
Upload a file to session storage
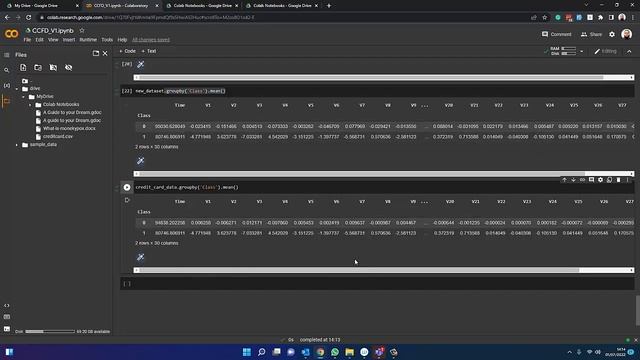[x=23, y=68]
